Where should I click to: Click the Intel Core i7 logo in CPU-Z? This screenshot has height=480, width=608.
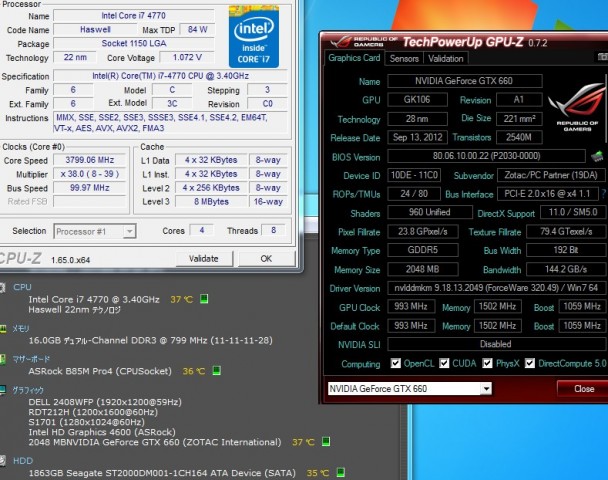click(254, 37)
